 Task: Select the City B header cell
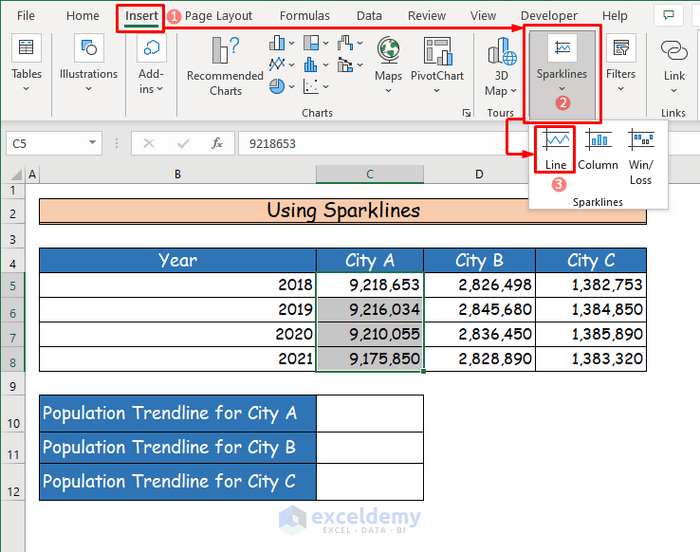tap(479, 260)
